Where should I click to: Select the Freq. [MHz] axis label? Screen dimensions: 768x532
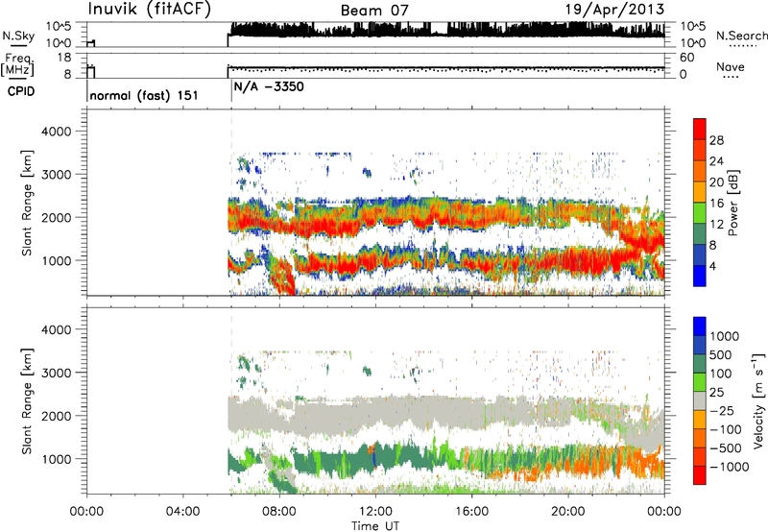[17, 65]
